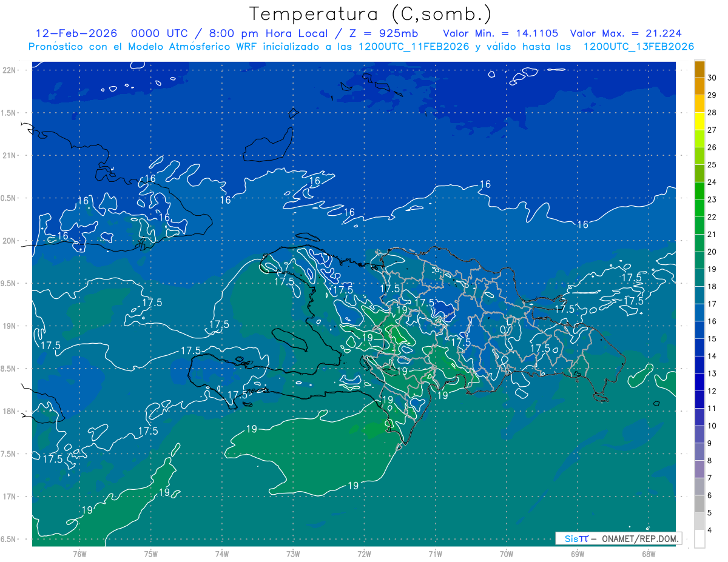Image resolution: width=728 pixels, height=562 pixels.
Task: Click the '0000 UTC' time label
Action: (161, 33)
